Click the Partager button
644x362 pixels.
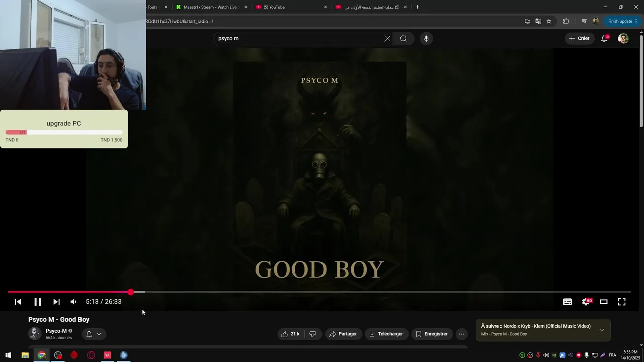point(343,334)
